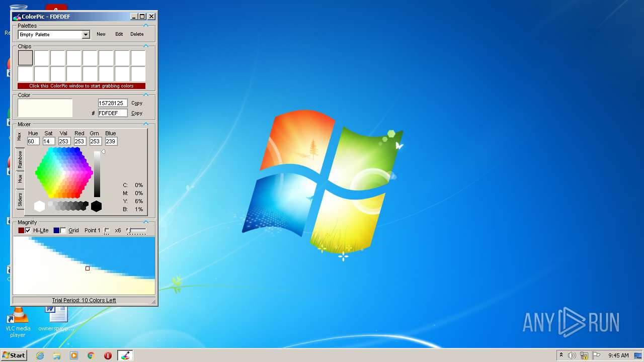Viewport: 644px width, 362px height.
Task: Collapse the Color section
Action: tap(146, 95)
